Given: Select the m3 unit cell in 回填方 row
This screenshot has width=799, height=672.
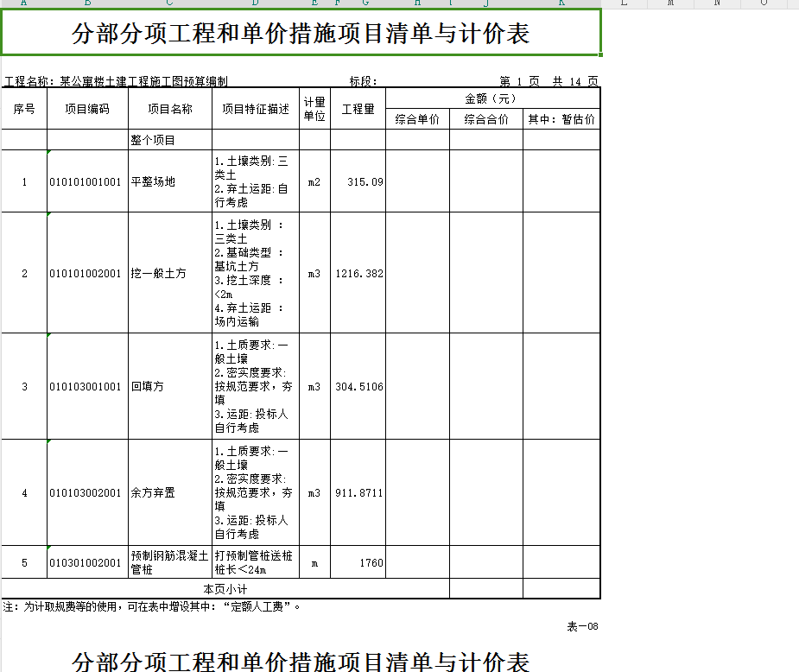Looking at the screenshot, I should (x=314, y=386).
